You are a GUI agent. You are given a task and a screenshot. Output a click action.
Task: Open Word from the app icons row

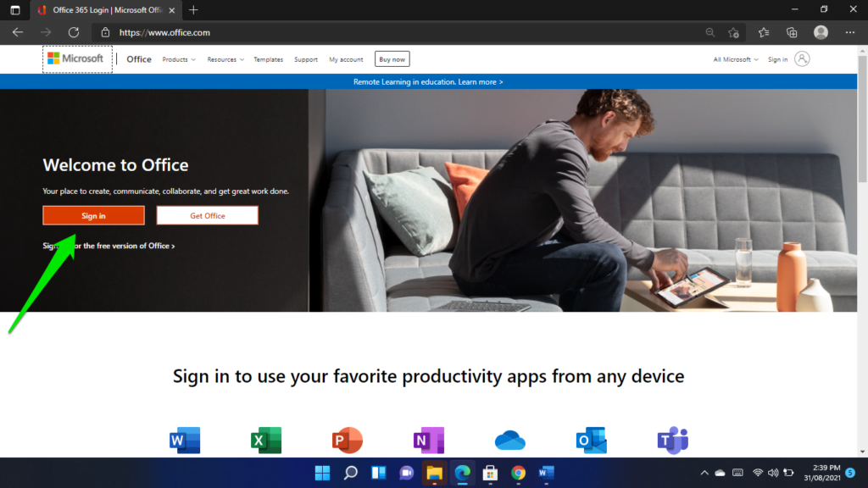coord(185,440)
